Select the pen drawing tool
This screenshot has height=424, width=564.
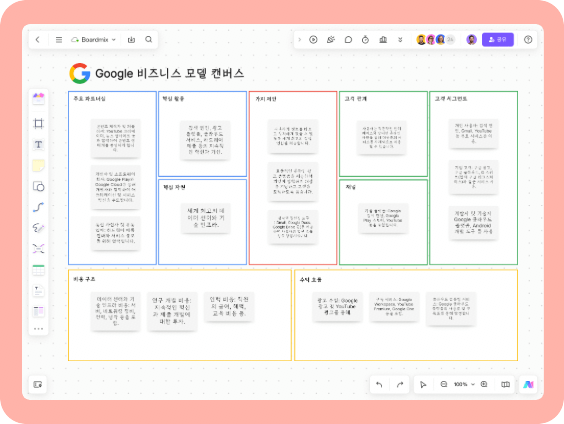pos(38,228)
